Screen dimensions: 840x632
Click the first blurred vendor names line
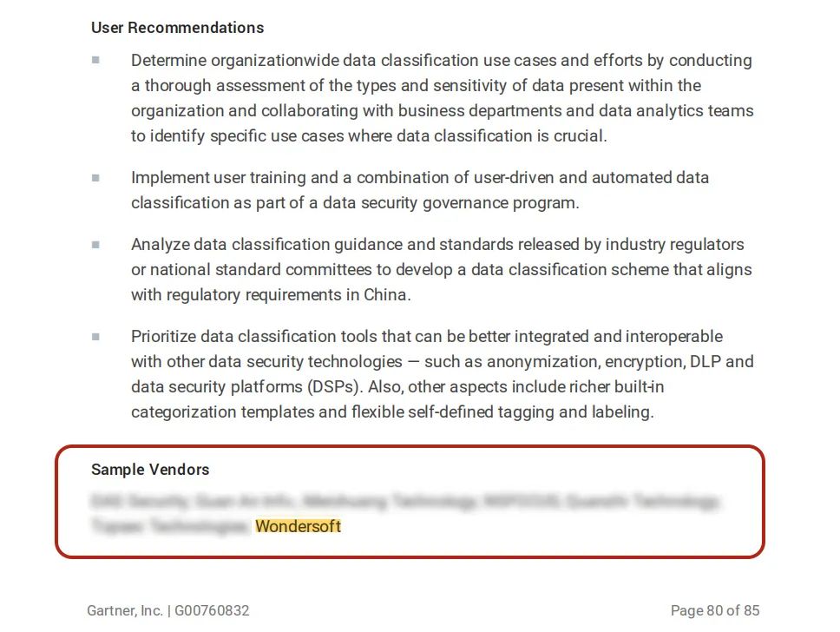coord(404,501)
